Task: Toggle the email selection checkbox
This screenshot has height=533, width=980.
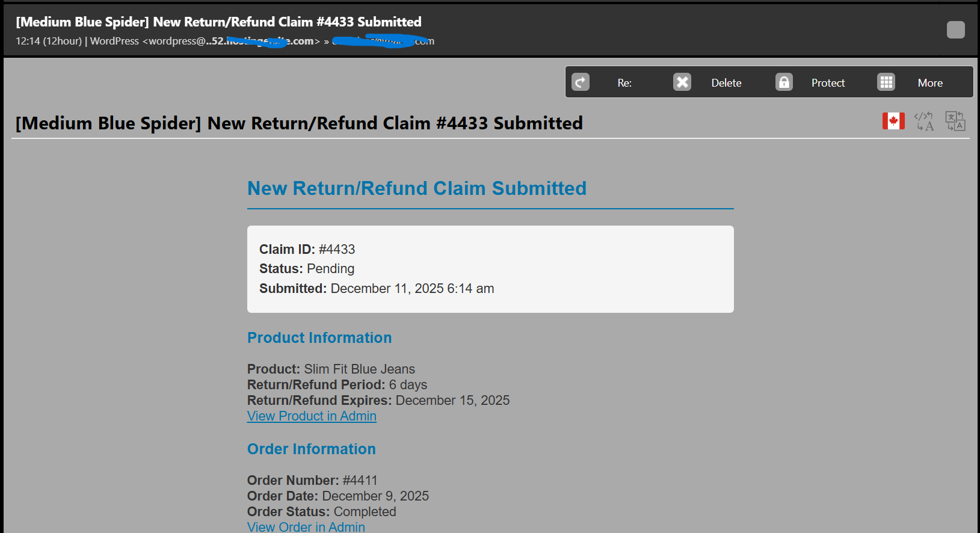Action: coord(955,30)
